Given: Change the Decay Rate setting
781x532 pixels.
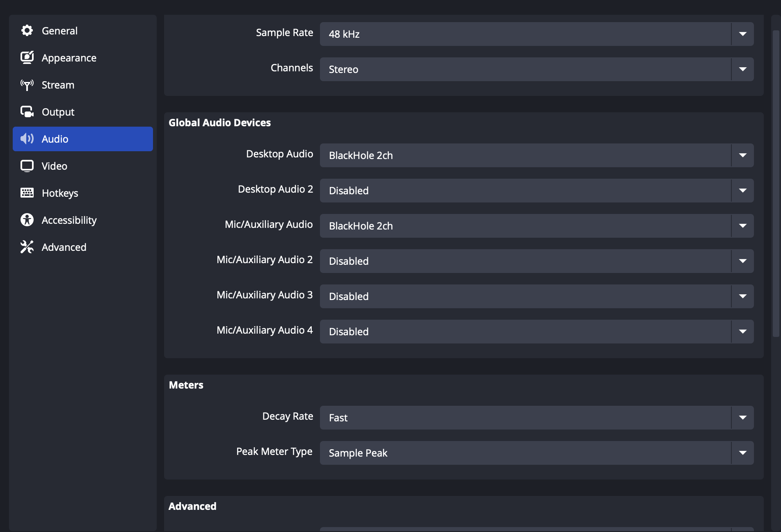Looking at the screenshot, I should click(536, 418).
